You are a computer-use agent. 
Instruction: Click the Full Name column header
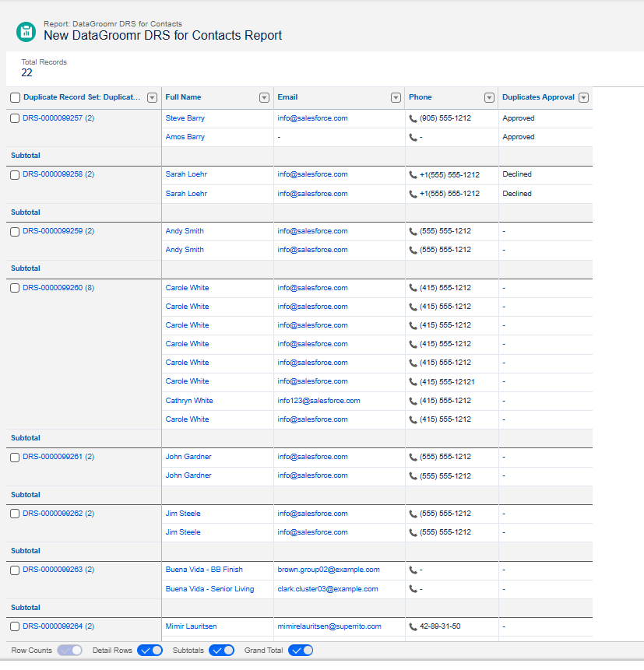click(183, 97)
